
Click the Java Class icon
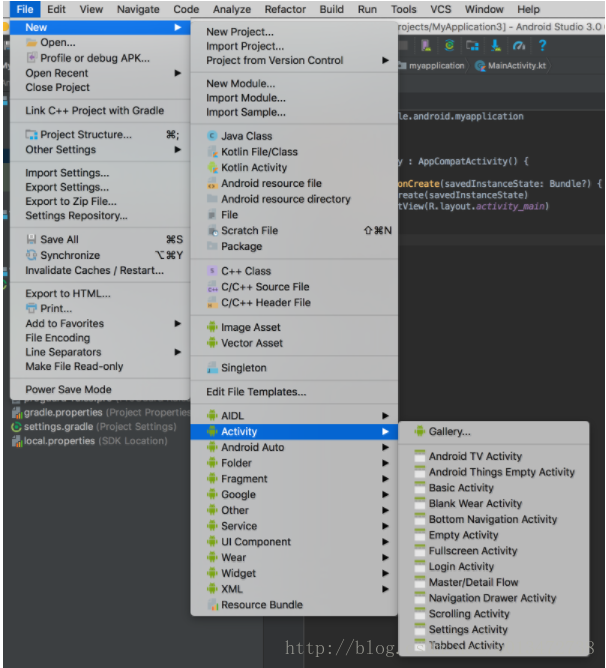pos(212,136)
